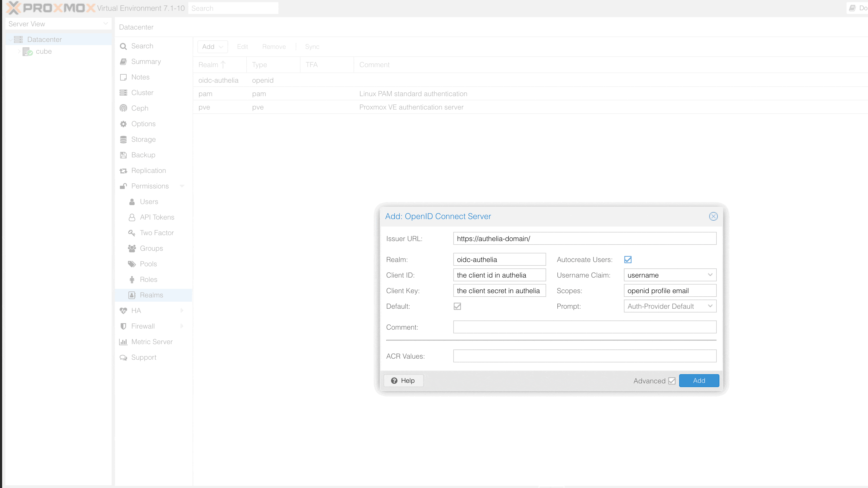Viewport: 868px width, 488px height.
Task: Open API Tokens via outlined user icon
Action: pos(132,217)
